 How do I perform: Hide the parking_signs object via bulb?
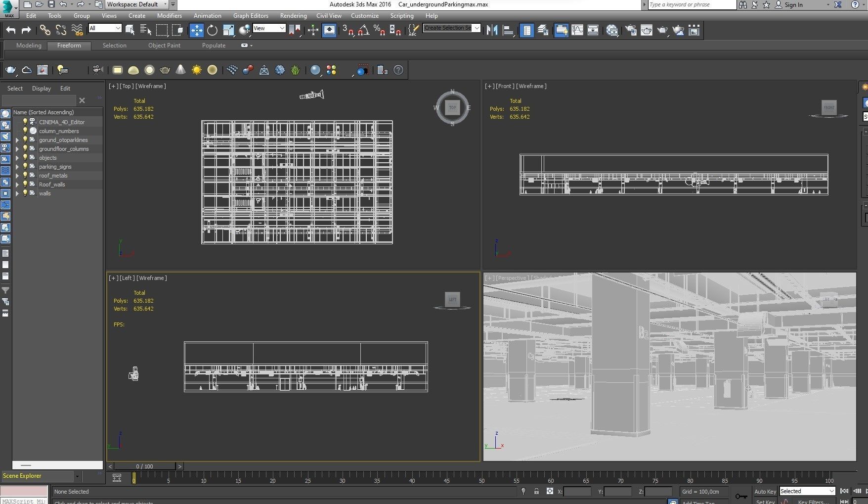click(25, 167)
